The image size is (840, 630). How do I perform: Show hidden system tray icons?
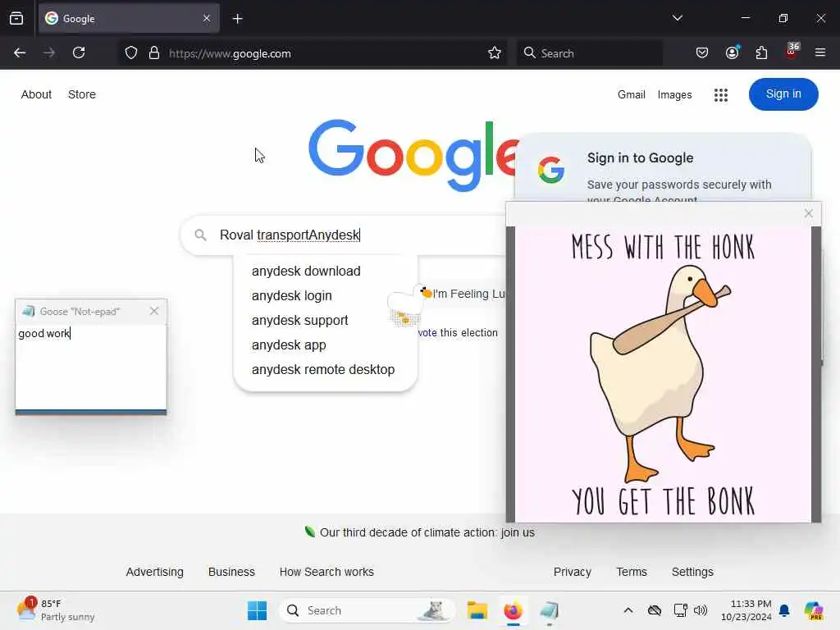coord(628,610)
